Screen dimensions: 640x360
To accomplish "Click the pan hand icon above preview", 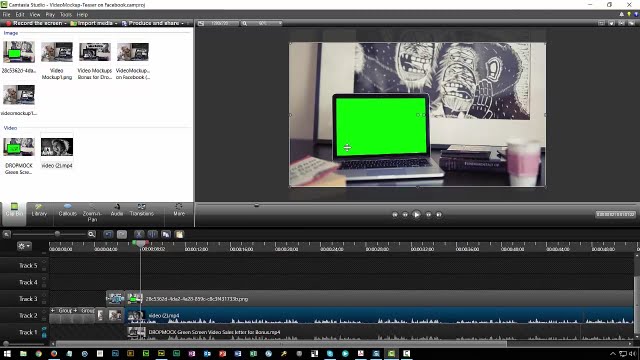I will click(x=611, y=23).
